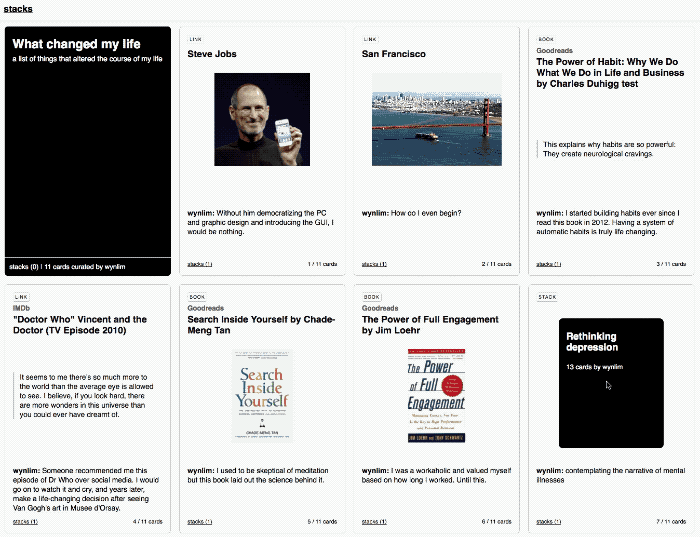
Task: Click the LINK tag on Steve Jobs card
Action: pyautogui.click(x=196, y=39)
